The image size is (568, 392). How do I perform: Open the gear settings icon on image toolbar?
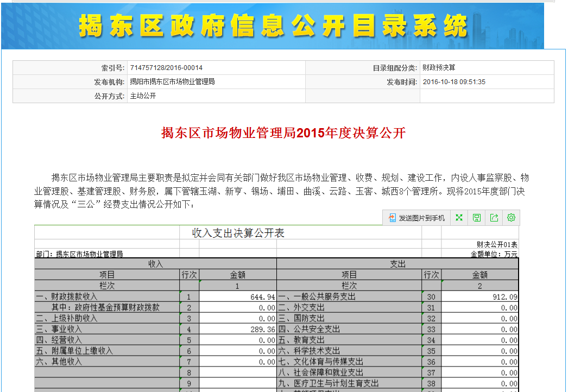pyautogui.click(x=511, y=218)
